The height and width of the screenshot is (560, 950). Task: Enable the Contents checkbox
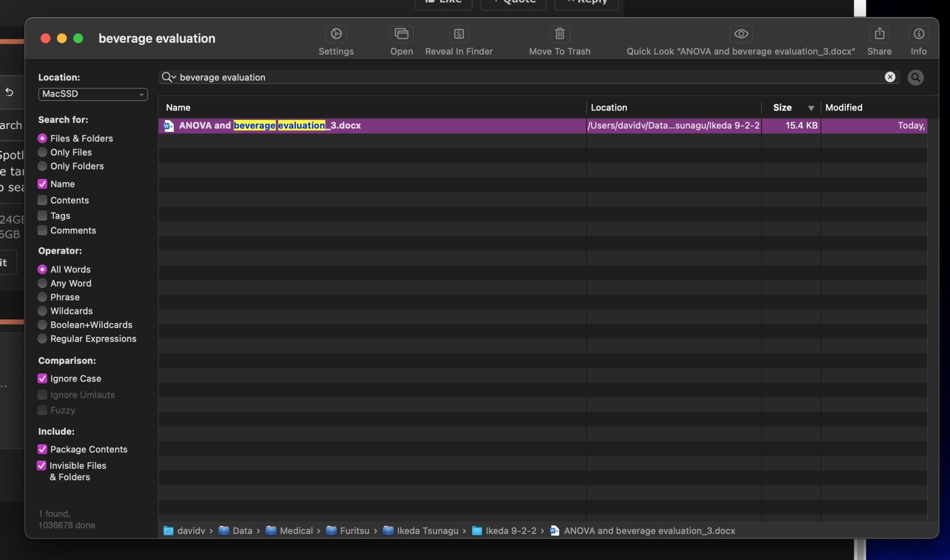point(42,200)
